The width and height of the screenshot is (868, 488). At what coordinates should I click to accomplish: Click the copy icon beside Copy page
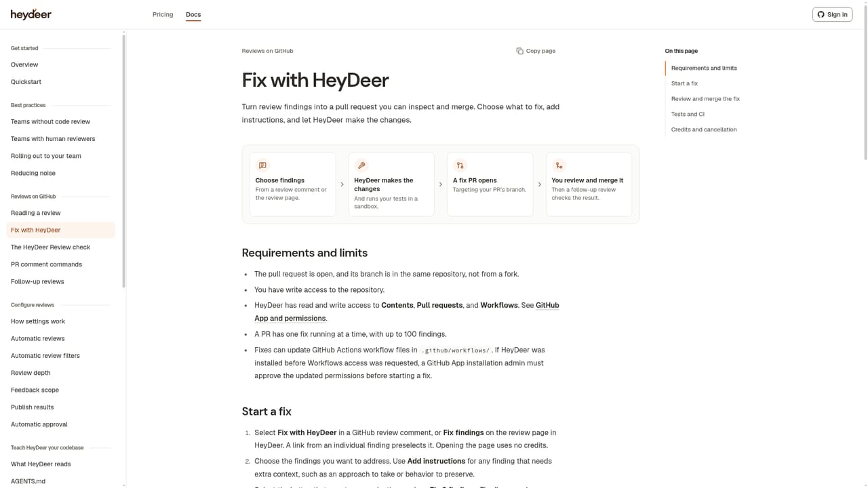(x=519, y=51)
